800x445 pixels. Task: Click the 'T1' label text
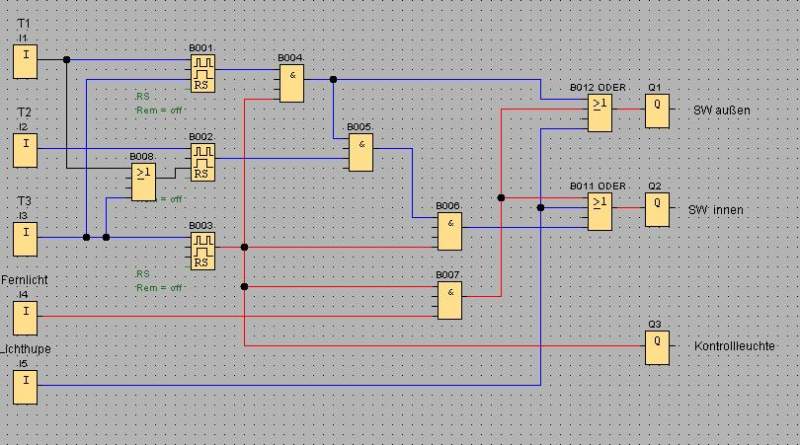(24, 23)
